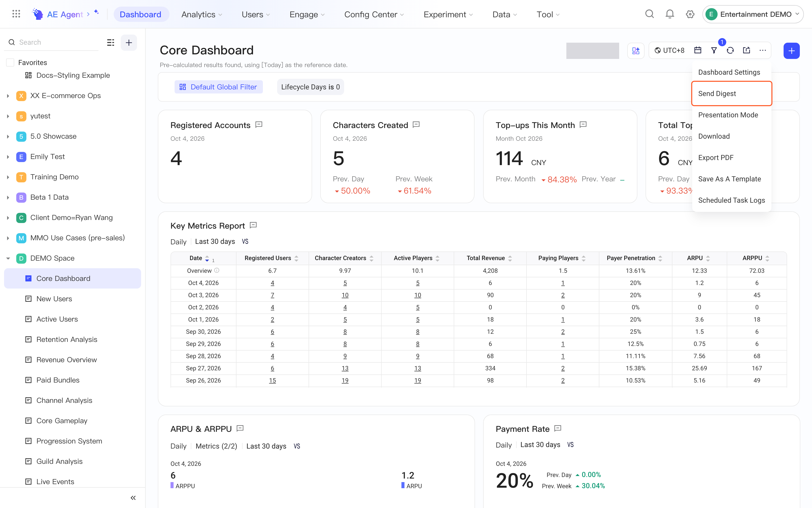Open comment icon on Key Metrics Report

253,225
